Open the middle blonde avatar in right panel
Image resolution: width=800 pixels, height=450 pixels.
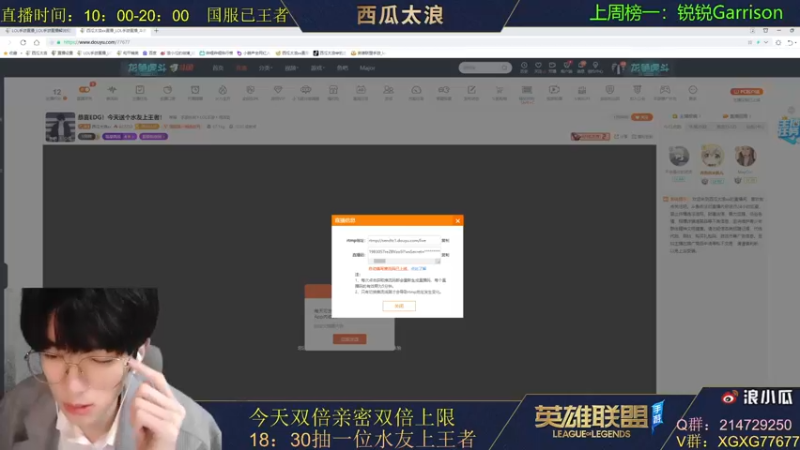[x=712, y=156]
